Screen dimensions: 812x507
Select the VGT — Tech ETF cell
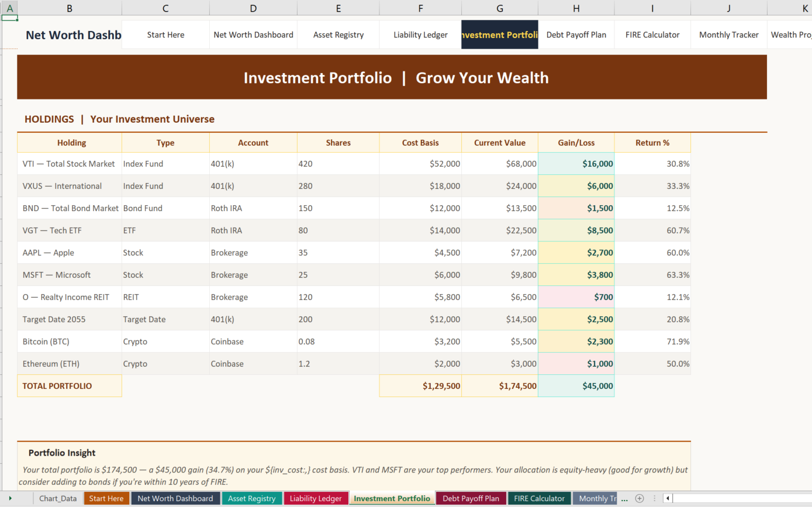70,230
